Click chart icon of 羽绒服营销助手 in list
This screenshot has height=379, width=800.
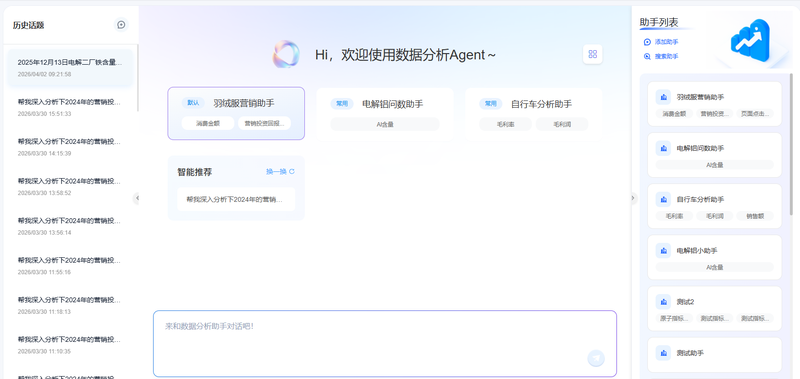[663, 97]
